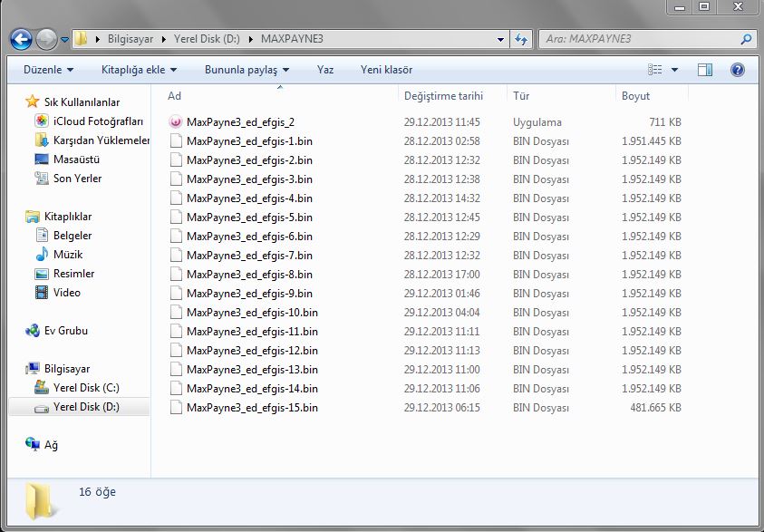Viewport: 764px width, 532px height.
Task: Select Masaüstü in the sidebar
Action: coord(67,160)
